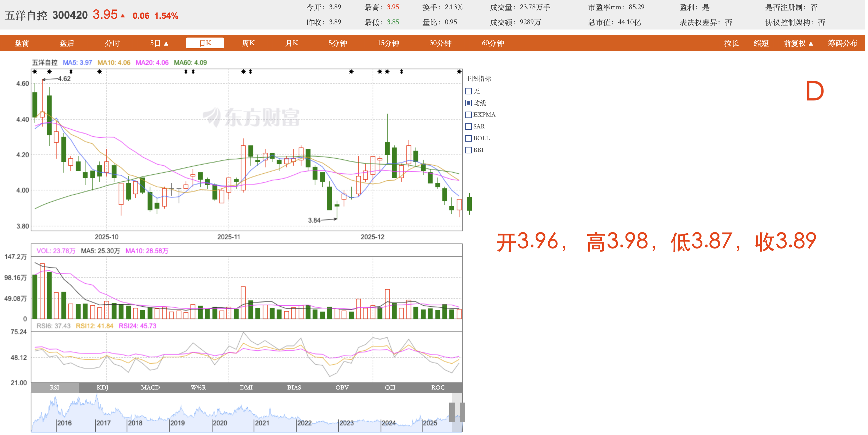The width and height of the screenshot is (868, 435).
Task: Switch to the 周K weekly chart tab
Action: click(248, 43)
